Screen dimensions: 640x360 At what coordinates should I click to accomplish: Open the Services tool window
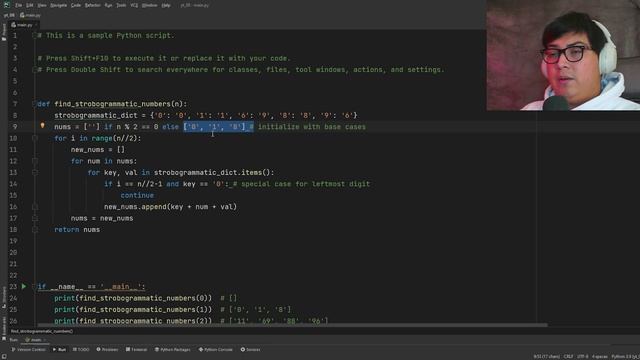[x=251, y=349]
